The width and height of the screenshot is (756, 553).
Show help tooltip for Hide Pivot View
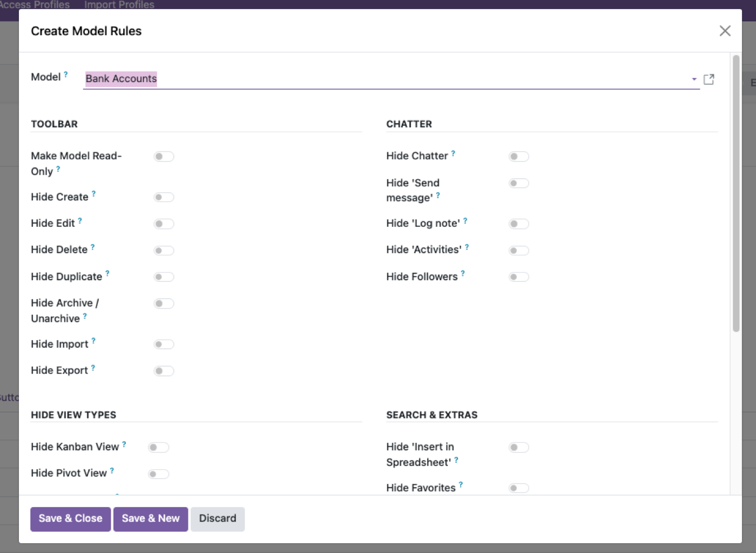tap(112, 470)
